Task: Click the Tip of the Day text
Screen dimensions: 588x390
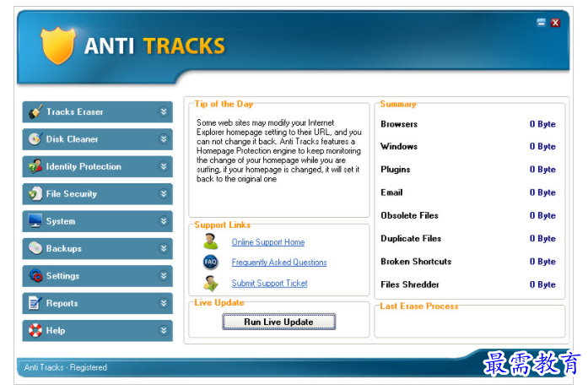Action: (x=278, y=150)
